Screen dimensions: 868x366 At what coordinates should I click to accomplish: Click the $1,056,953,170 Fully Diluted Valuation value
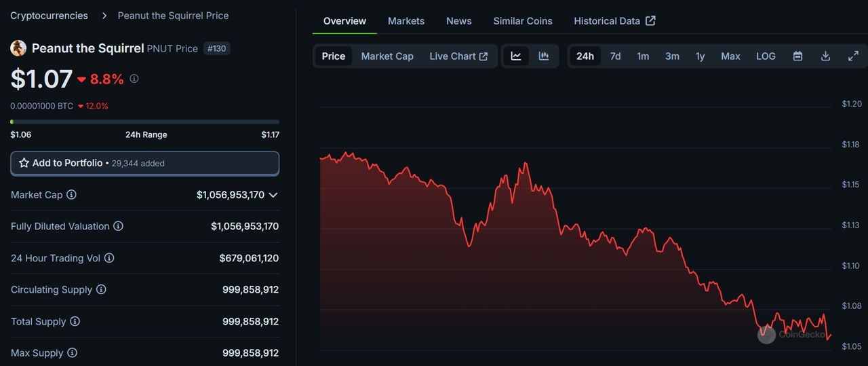click(x=245, y=226)
